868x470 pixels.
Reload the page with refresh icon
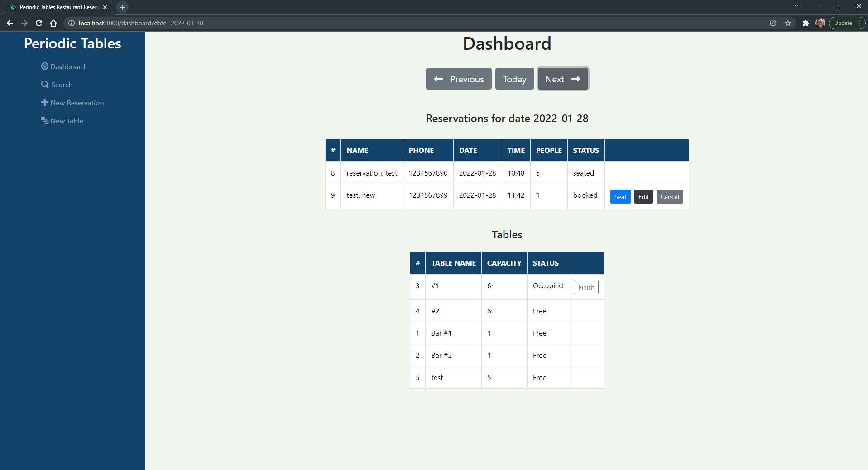click(39, 23)
